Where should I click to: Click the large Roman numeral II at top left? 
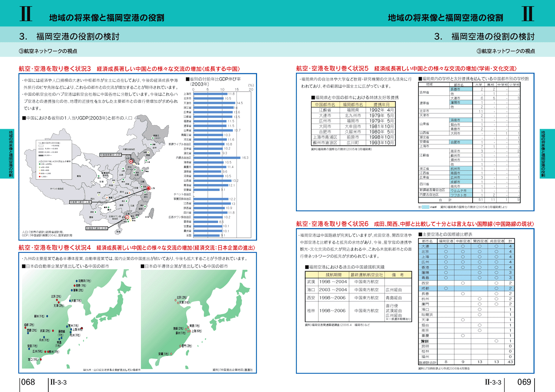click(26, 14)
